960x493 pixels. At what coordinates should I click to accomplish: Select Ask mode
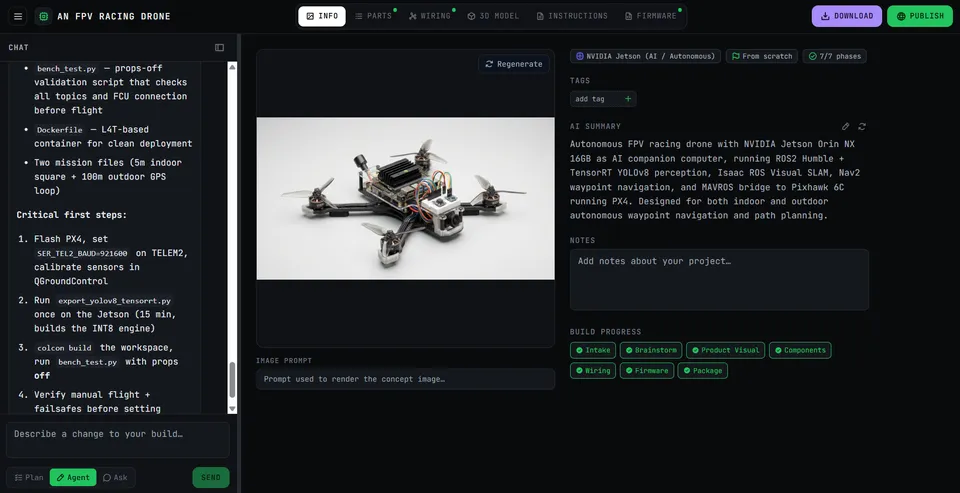116,478
